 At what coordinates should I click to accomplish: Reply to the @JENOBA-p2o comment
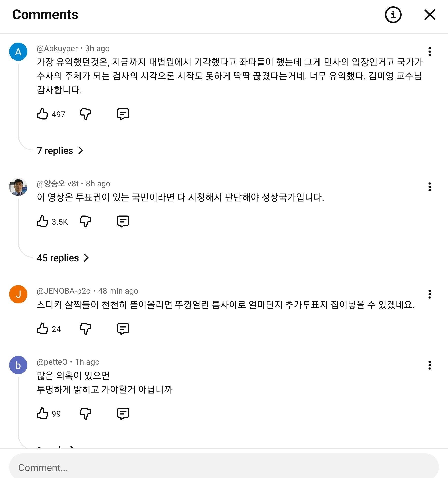click(123, 329)
